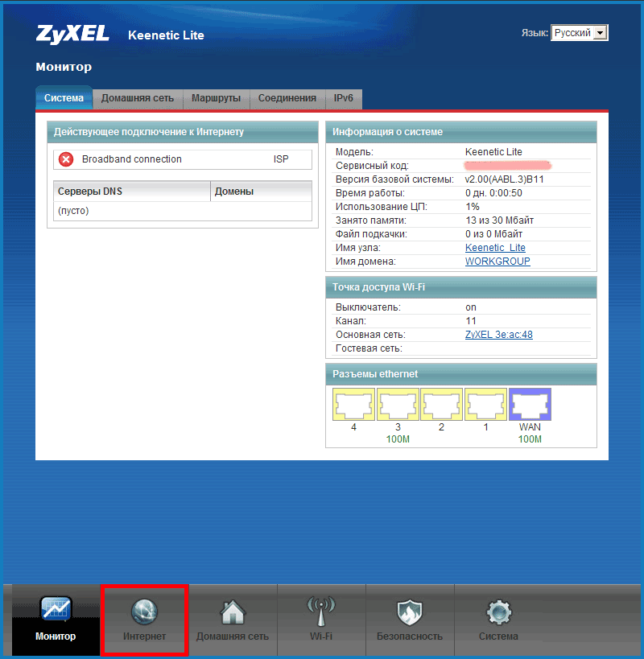This screenshot has height=659, width=644.
Task: Click the Broadband connection entry text
Action: point(132,159)
